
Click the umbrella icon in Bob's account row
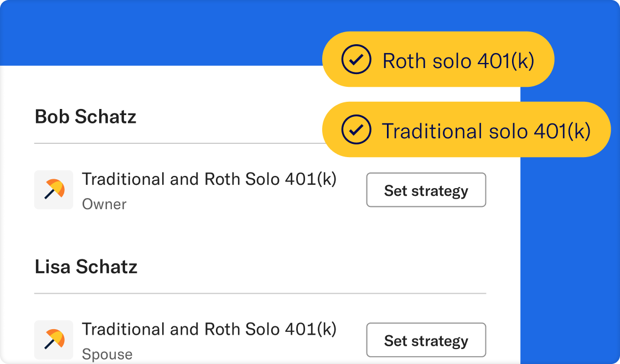coord(54,190)
